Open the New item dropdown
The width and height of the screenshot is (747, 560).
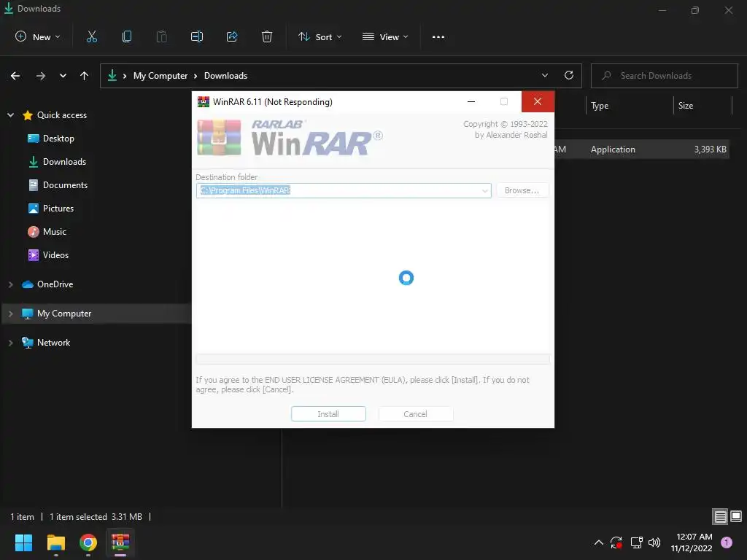(38, 36)
